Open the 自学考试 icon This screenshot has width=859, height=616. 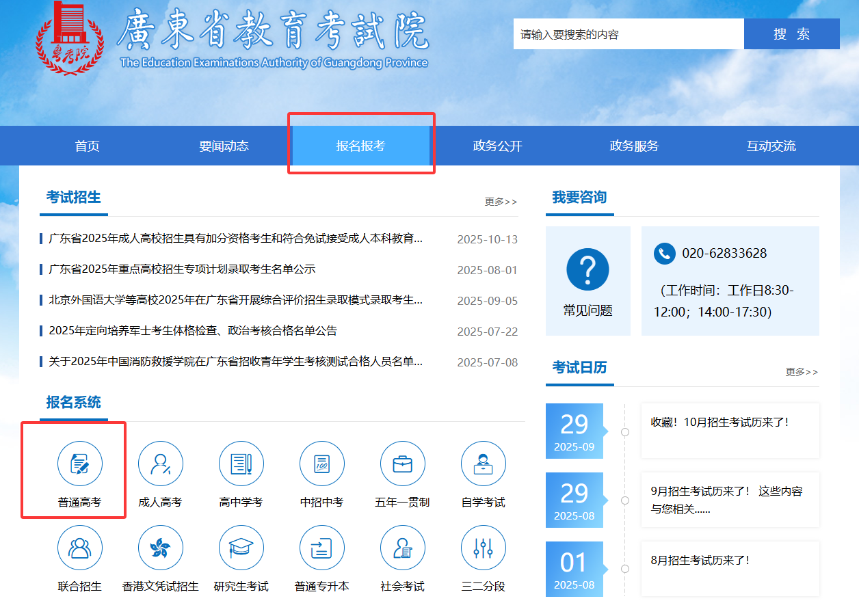click(x=484, y=464)
